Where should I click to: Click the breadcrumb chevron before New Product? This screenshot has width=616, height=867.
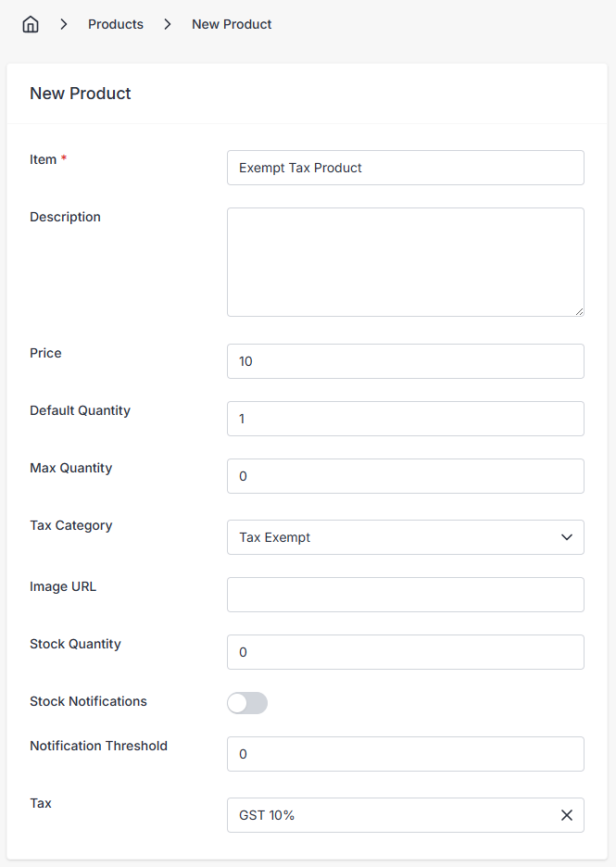pyautogui.click(x=168, y=25)
